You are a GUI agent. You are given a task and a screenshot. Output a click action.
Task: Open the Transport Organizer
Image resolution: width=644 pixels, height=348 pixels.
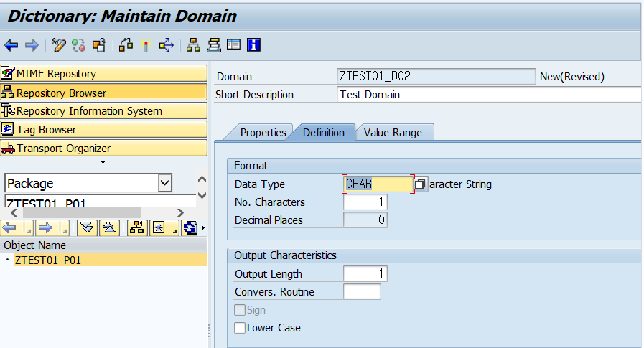coord(103,148)
